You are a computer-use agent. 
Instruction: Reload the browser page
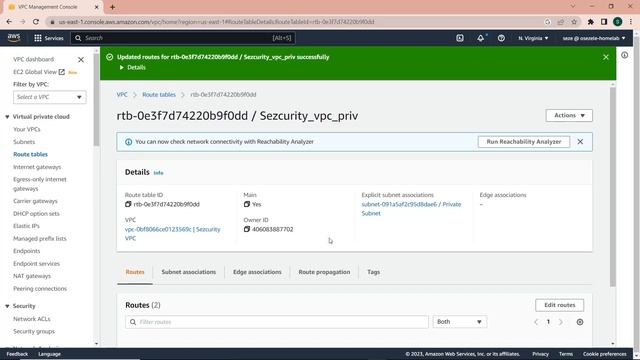[x=36, y=22]
